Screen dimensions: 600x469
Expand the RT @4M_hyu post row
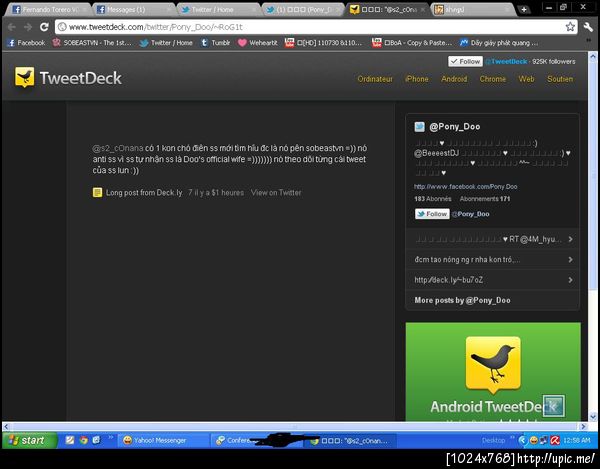492,239
